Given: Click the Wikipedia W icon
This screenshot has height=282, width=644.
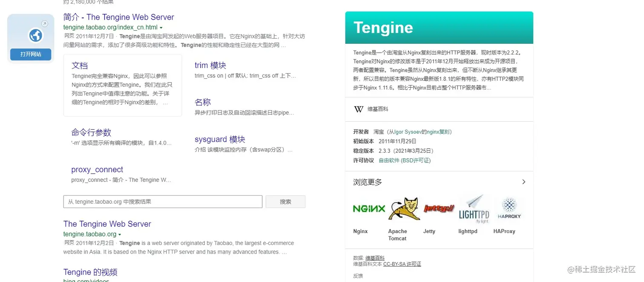Looking at the screenshot, I should click(x=359, y=109).
